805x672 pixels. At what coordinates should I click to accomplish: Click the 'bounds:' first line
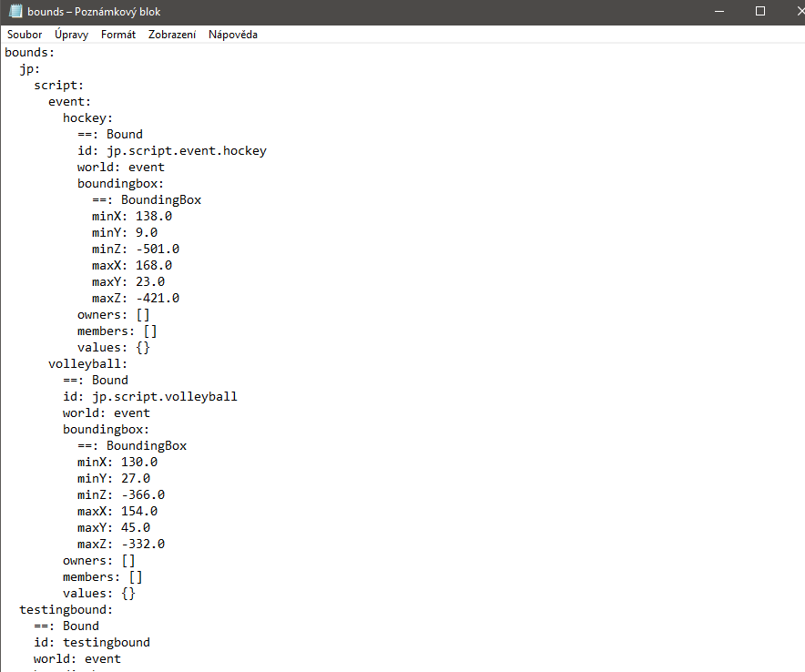[29, 53]
